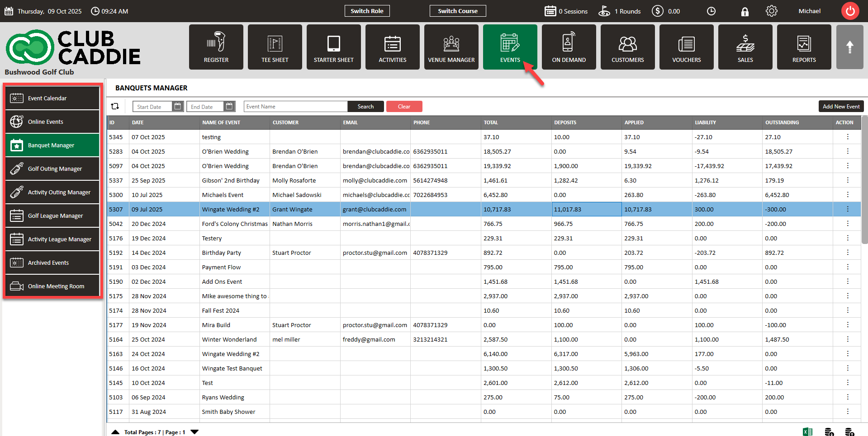Open the Venue Manager module
The height and width of the screenshot is (436, 868).
(x=451, y=47)
